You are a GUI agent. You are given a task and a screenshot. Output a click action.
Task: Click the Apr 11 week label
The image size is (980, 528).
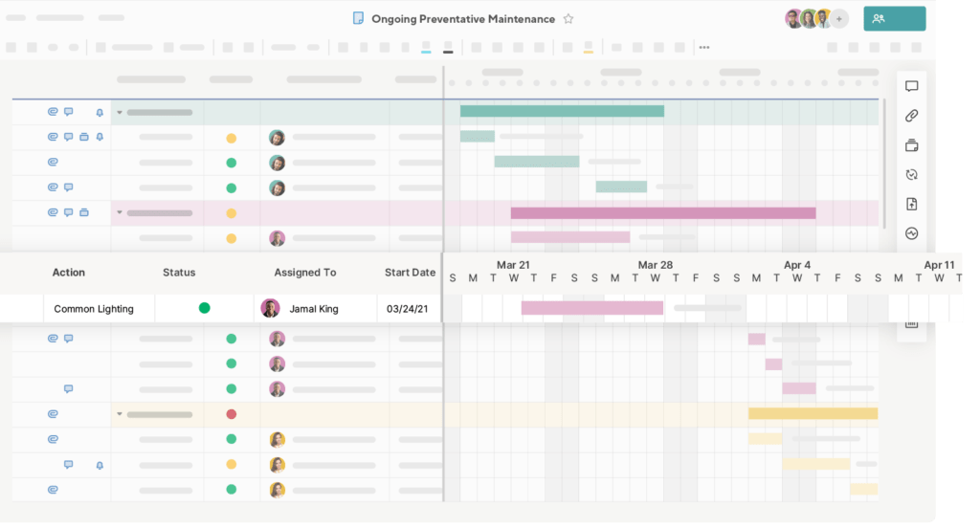[939, 265]
